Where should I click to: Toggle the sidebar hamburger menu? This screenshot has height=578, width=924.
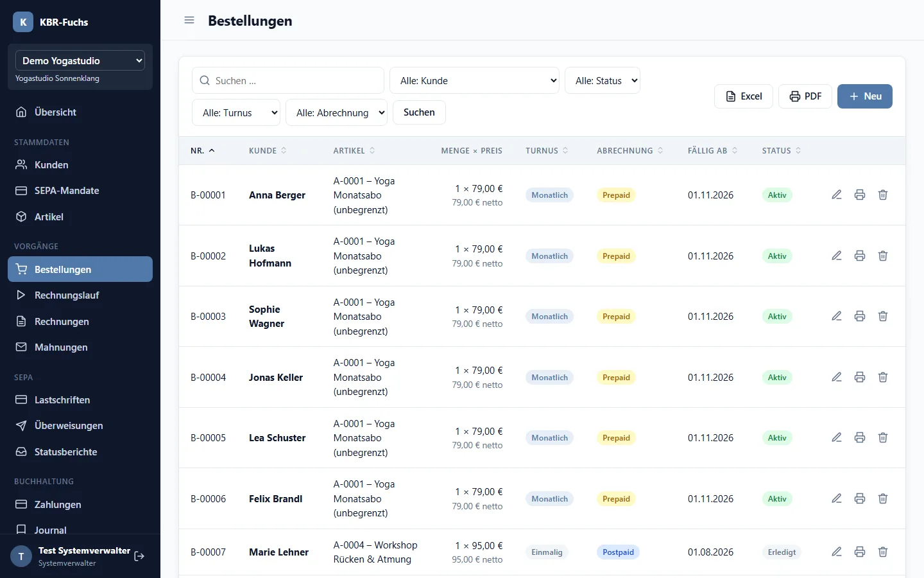189,20
